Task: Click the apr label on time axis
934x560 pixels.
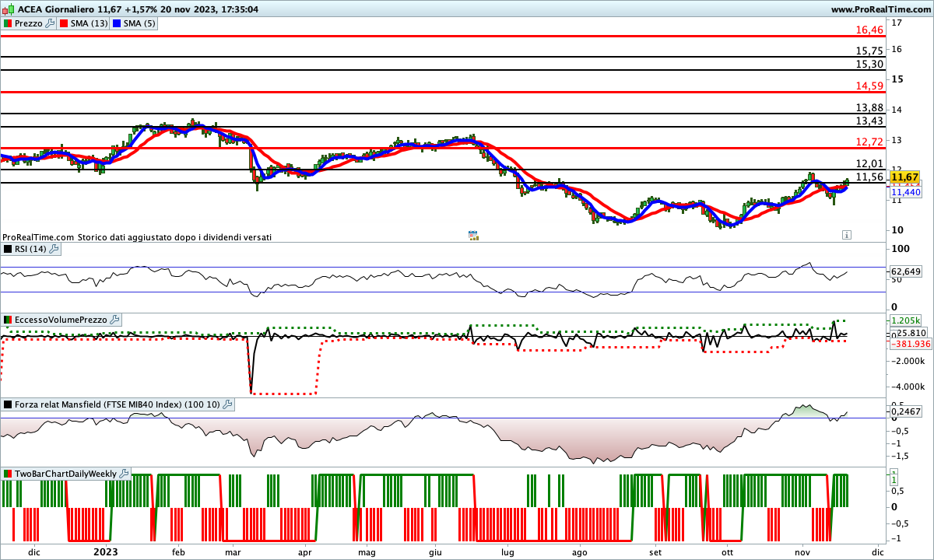Action: (x=304, y=551)
